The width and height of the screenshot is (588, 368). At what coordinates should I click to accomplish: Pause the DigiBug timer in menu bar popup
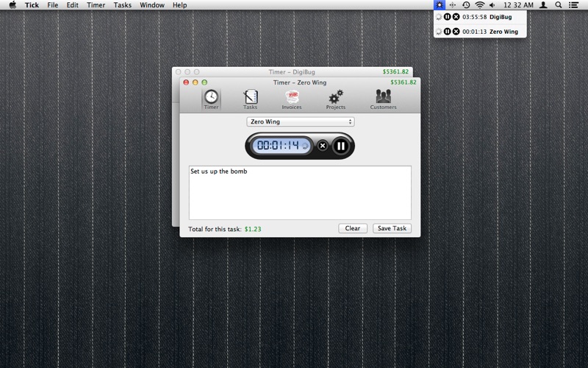(448, 17)
